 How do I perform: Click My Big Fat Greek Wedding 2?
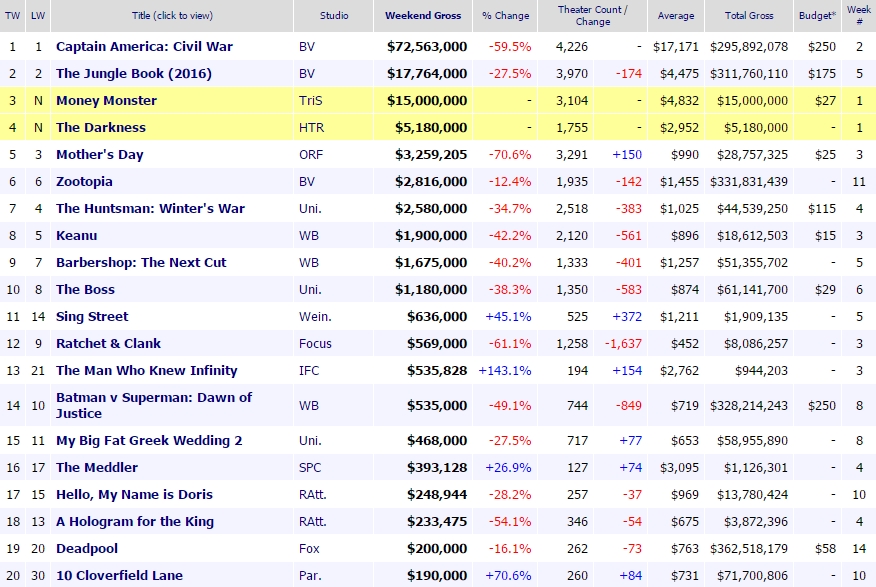pos(149,441)
